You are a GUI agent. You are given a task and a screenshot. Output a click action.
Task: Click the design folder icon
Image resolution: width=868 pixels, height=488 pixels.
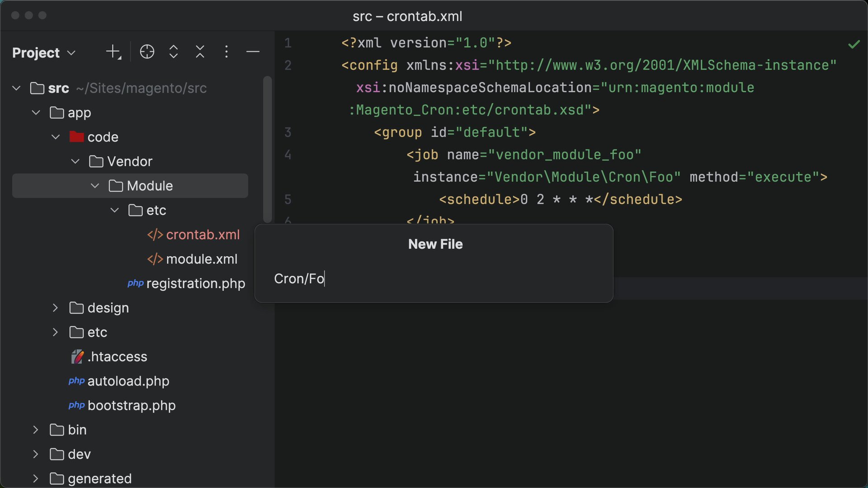76,308
